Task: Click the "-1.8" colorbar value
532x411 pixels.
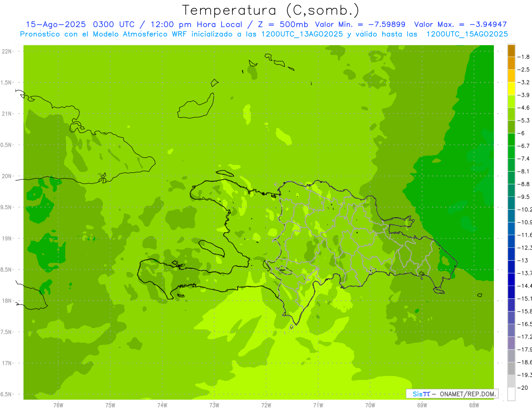Action: tap(524, 57)
